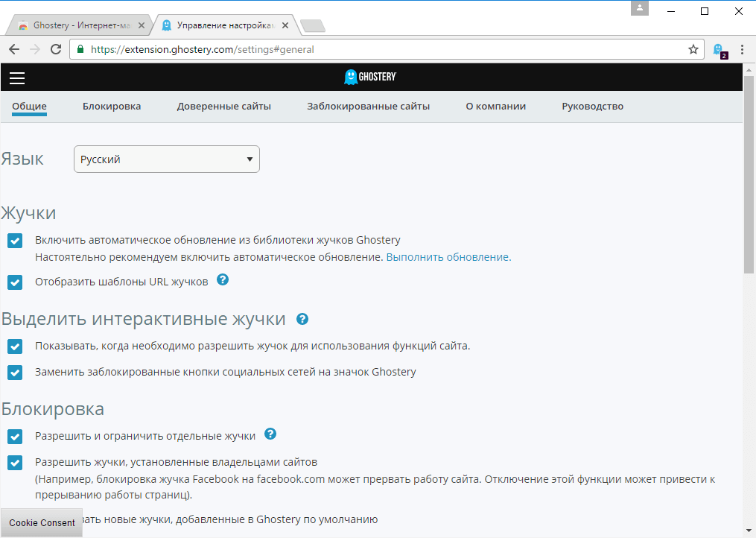Screen dimensions: 756x538
Task: Open a new browser tab
Action: [x=312, y=25]
